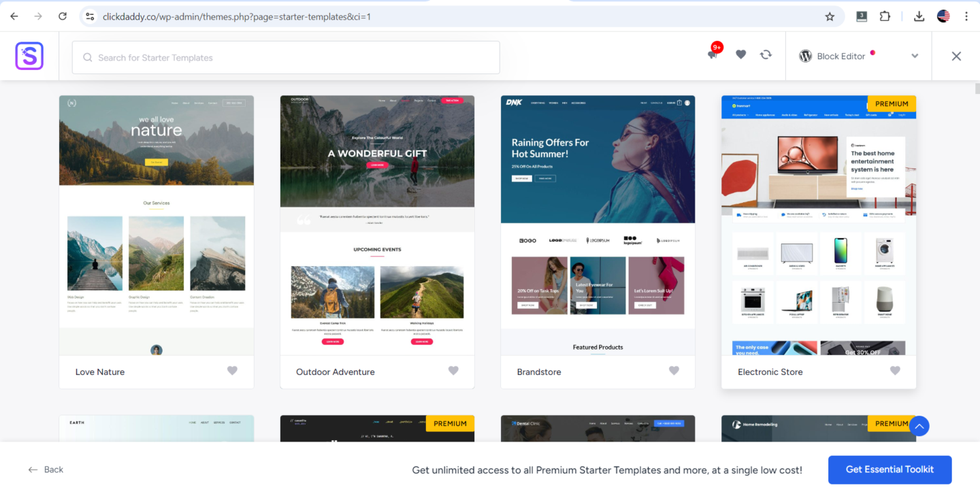
Task: Open the browser profile flag avatar
Action: pos(943,16)
